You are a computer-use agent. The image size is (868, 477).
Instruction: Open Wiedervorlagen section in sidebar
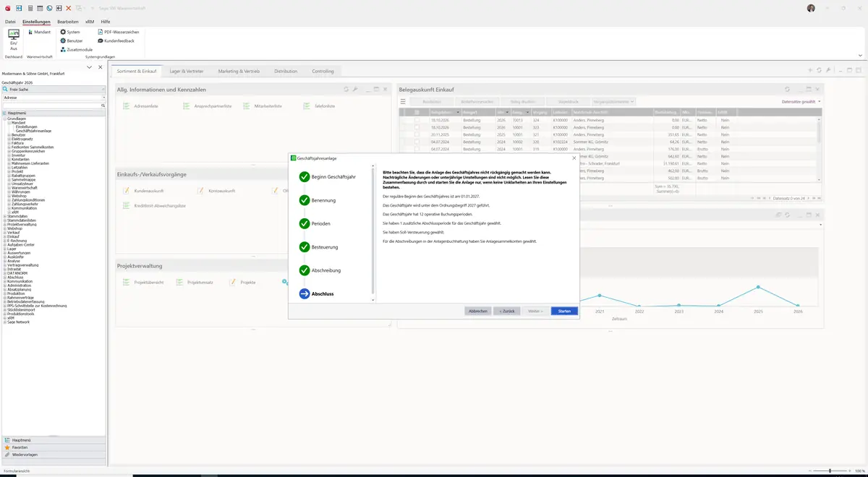pyautogui.click(x=54, y=455)
